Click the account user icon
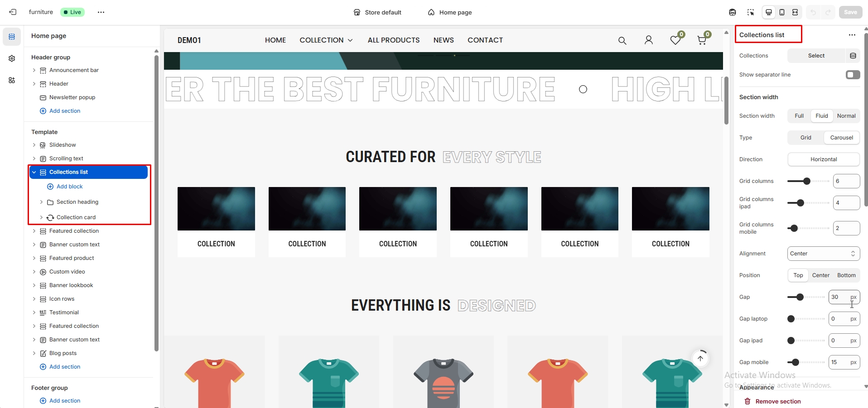868x408 pixels. 648,40
